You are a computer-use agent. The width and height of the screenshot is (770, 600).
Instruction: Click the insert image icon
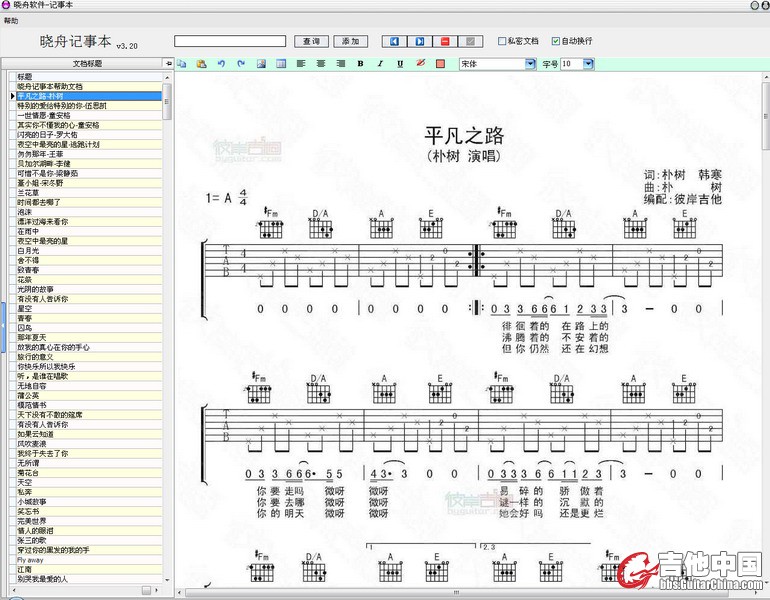click(262, 64)
